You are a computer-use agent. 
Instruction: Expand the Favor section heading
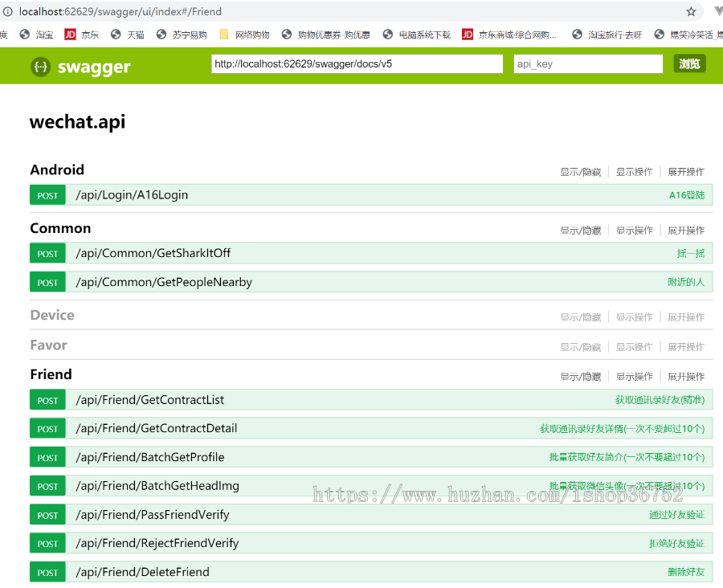(x=48, y=345)
